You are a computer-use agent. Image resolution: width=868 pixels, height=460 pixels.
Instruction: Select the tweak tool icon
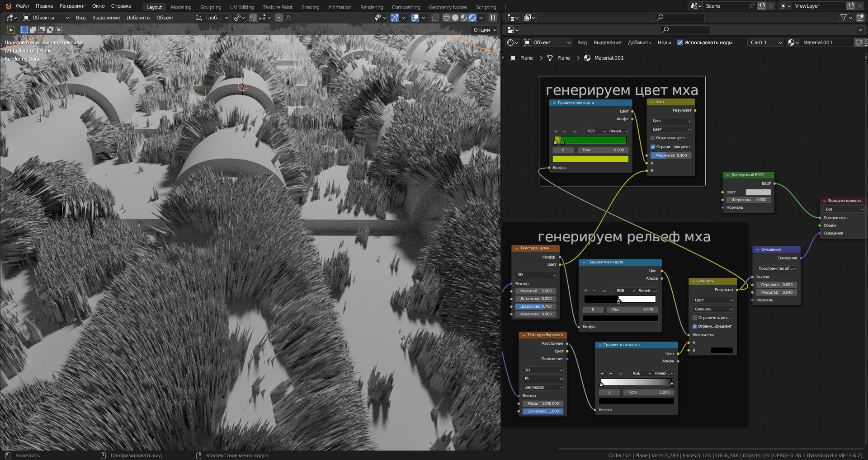11,30
